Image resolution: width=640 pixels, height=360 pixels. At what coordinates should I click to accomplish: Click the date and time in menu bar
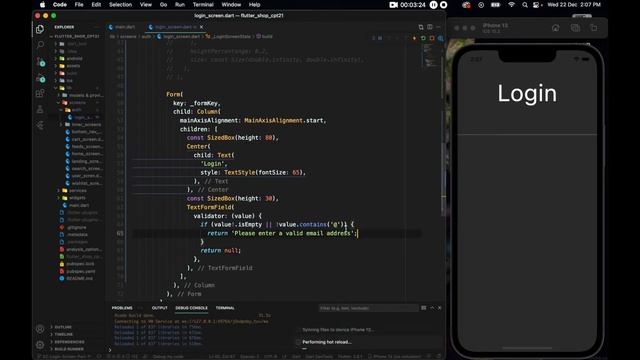coord(574,5)
